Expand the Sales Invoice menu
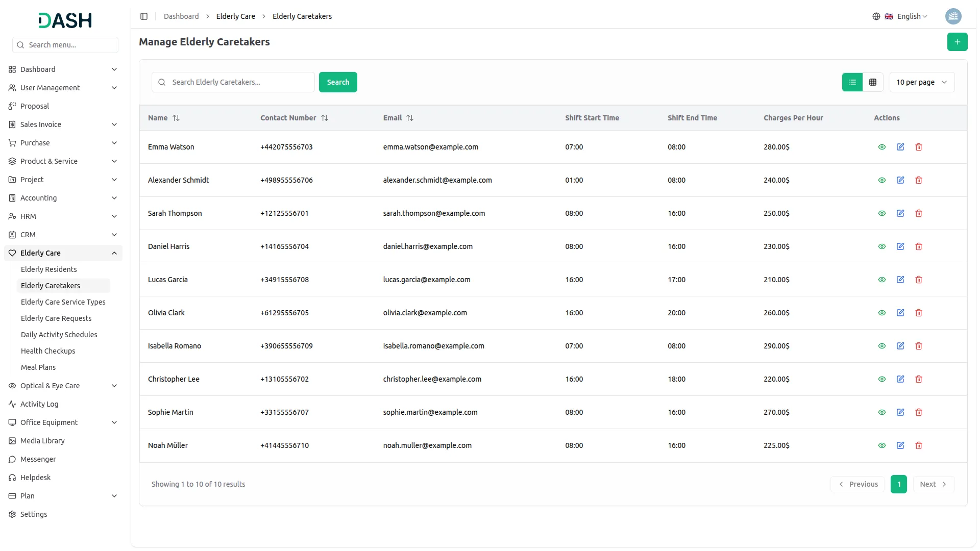 63,124
